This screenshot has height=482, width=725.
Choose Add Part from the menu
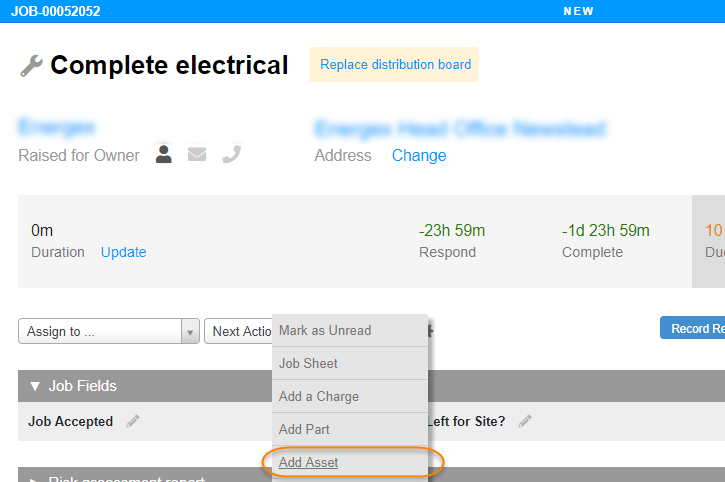(304, 430)
